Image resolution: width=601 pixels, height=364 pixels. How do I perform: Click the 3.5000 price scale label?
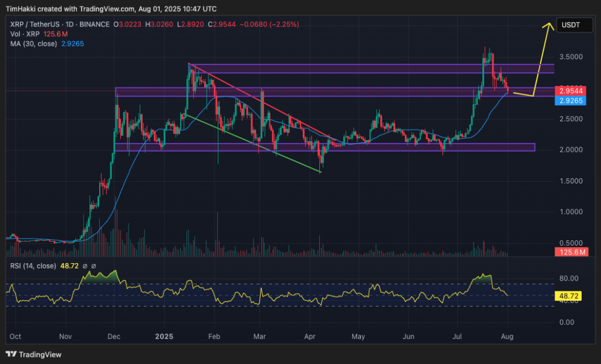point(571,57)
